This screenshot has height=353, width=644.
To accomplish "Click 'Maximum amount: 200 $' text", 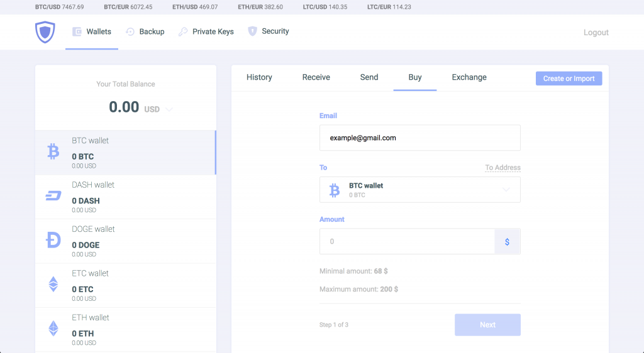I will pyautogui.click(x=358, y=289).
